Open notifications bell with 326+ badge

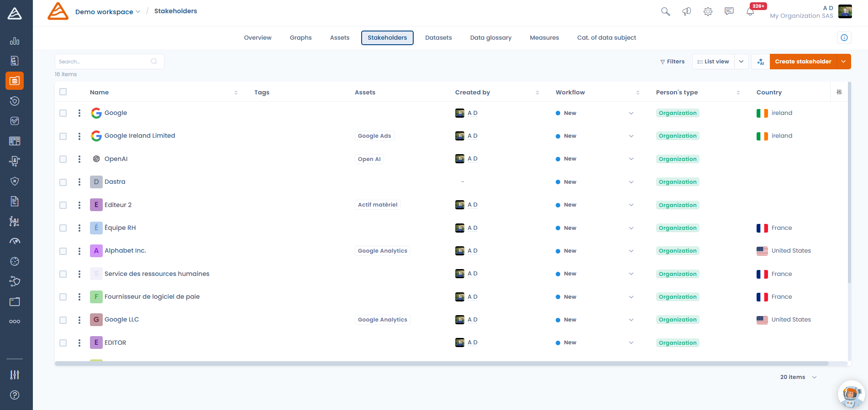pos(750,12)
